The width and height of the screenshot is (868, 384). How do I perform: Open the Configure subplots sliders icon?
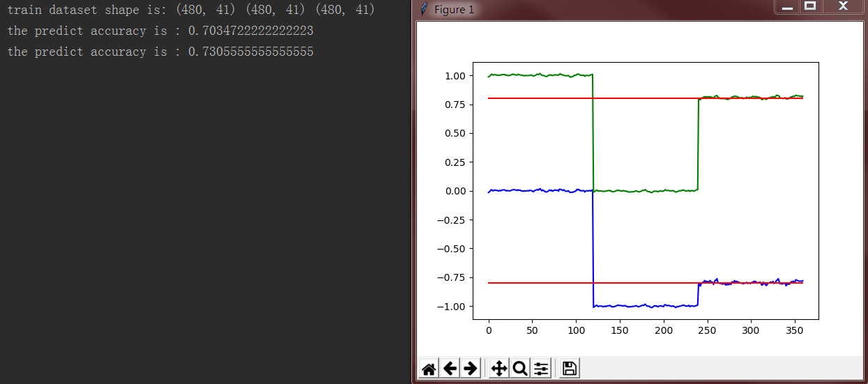click(x=541, y=369)
